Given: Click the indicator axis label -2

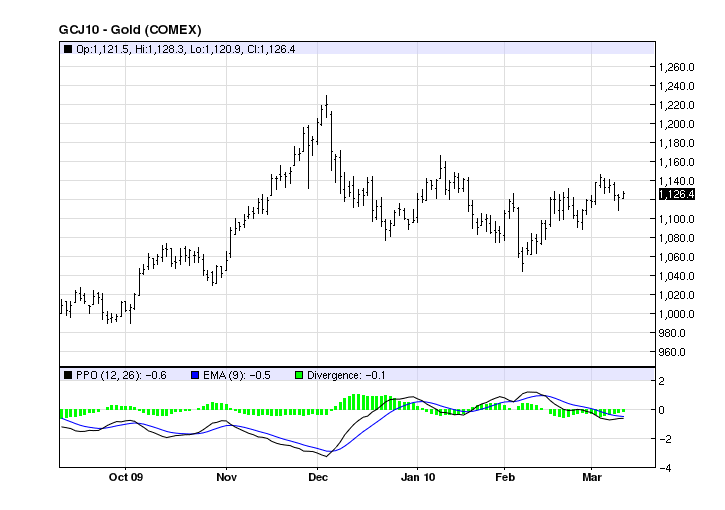Looking at the screenshot, I should pyautogui.click(x=664, y=439).
